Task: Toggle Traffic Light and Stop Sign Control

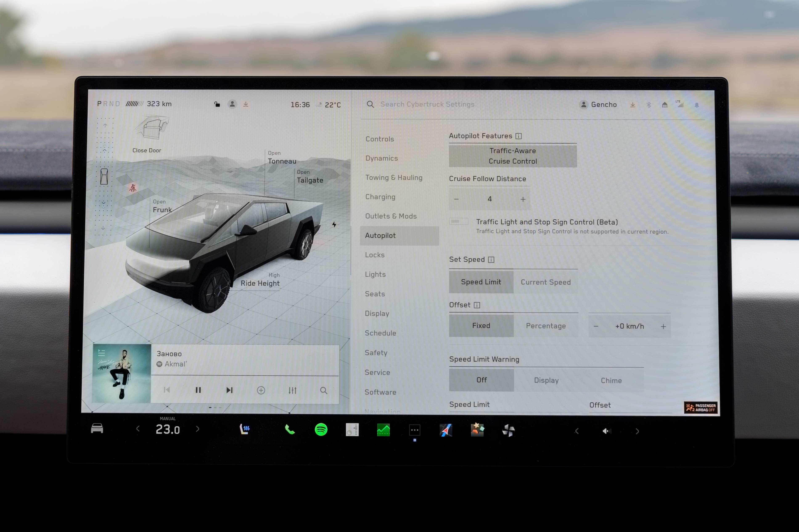Action: (458, 222)
